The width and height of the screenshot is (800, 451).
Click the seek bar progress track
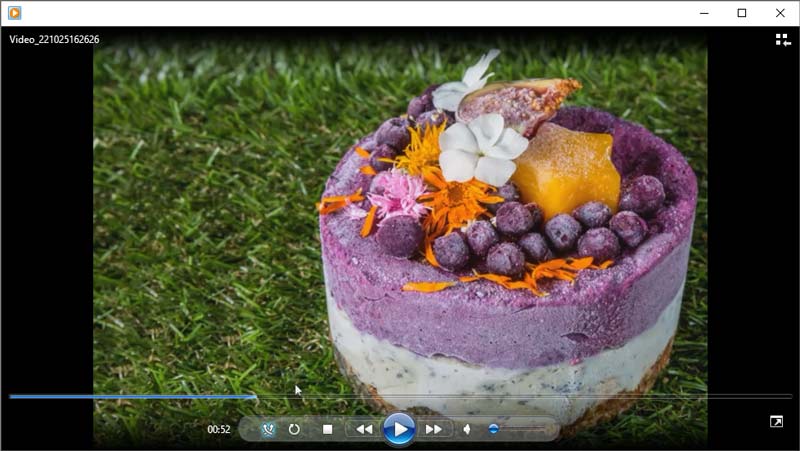tap(400, 396)
